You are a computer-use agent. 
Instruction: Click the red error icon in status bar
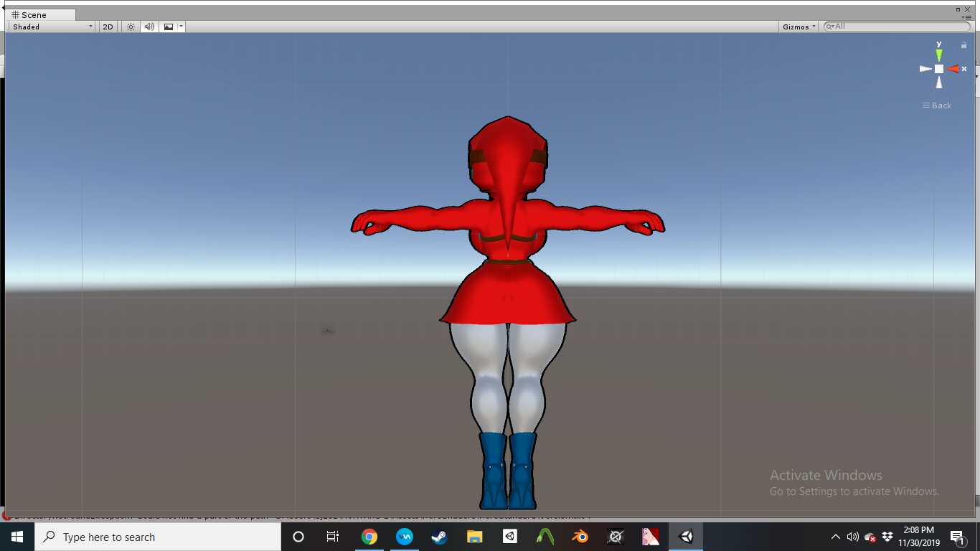click(7, 515)
